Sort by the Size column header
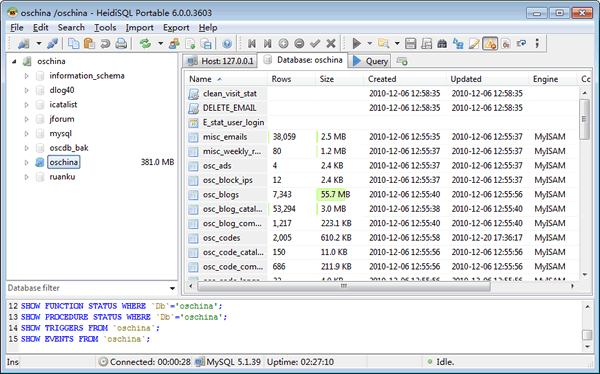Viewport: 600px width, 374px height. (340, 79)
